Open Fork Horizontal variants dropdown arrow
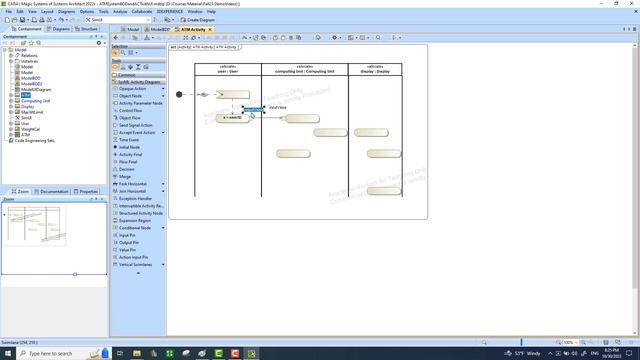The image size is (640, 360). [x=163, y=184]
